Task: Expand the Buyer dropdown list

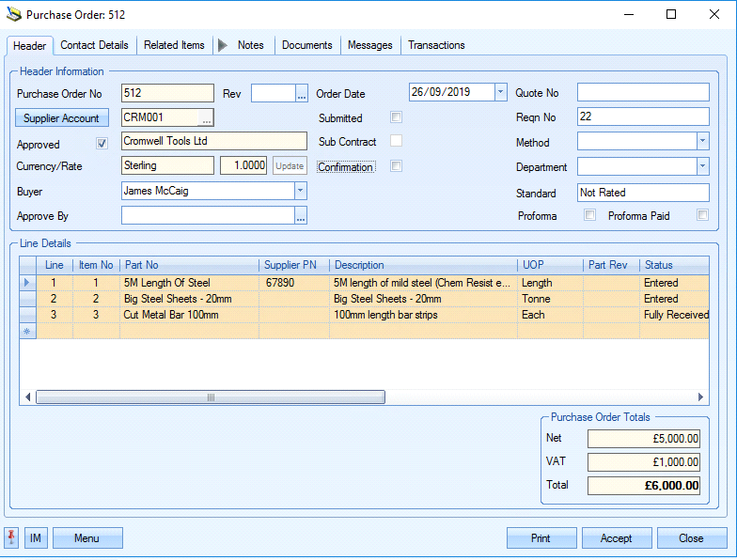Action: click(300, 191)
